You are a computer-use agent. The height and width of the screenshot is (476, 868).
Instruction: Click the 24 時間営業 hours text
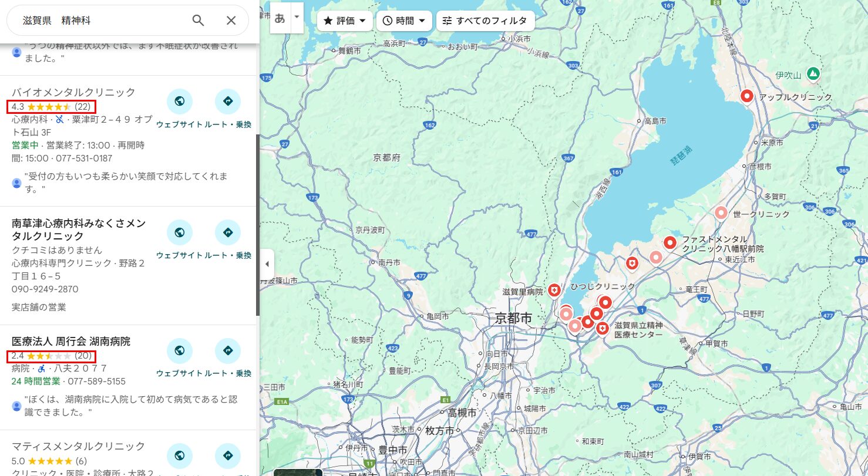click(x=36, y=382)
